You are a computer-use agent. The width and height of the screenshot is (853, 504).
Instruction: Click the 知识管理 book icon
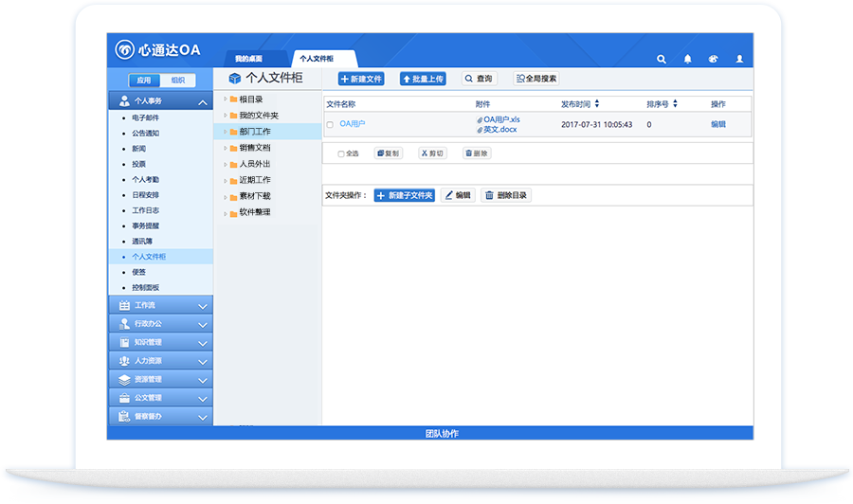click(x=124, y=343)
